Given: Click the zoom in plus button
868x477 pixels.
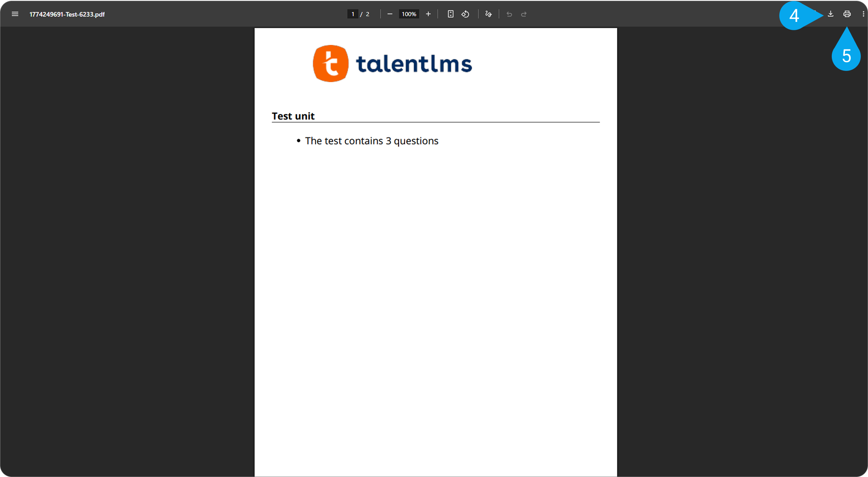Looking at the screenshot, I should click(428, 14).
